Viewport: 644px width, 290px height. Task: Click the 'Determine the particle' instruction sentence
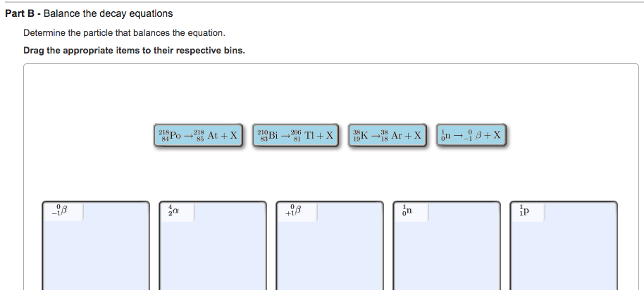pyautogui.click(x=125, y=33)
